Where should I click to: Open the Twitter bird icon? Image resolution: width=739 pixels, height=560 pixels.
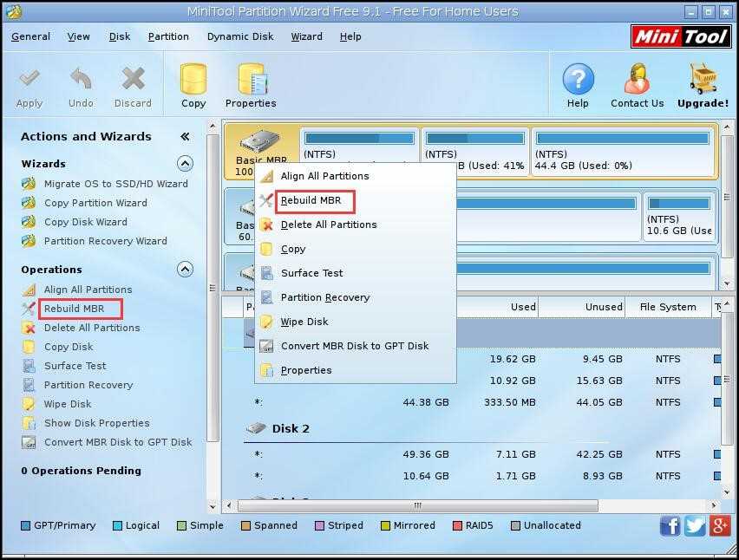pyautogui.click(x=695, y=525)
